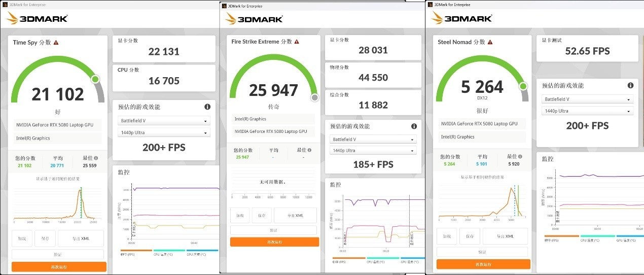This screenshot has height=275, width=644.
Task: Toggle FPS legend item in Steel Nomad monitoring chart
Action: (x=561, y=238)
